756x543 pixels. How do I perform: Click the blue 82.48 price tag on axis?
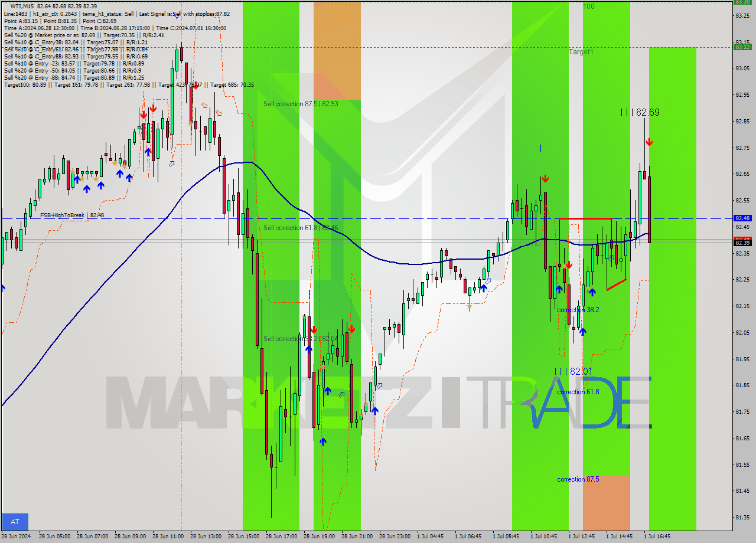742,218
